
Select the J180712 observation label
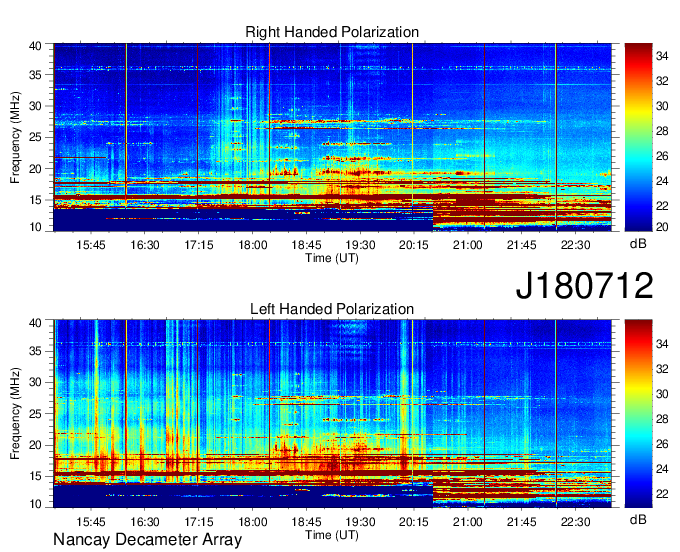(x=584, y=285)
